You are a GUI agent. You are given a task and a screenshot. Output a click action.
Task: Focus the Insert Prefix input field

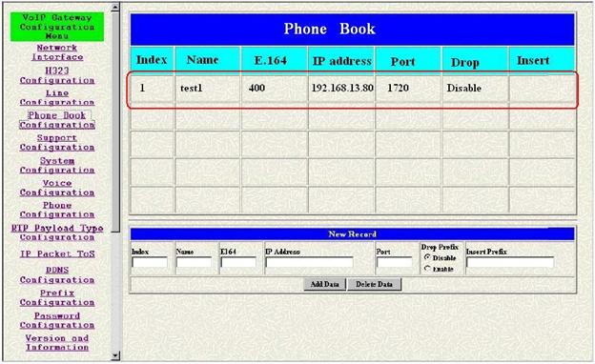(x=510, y=262)
